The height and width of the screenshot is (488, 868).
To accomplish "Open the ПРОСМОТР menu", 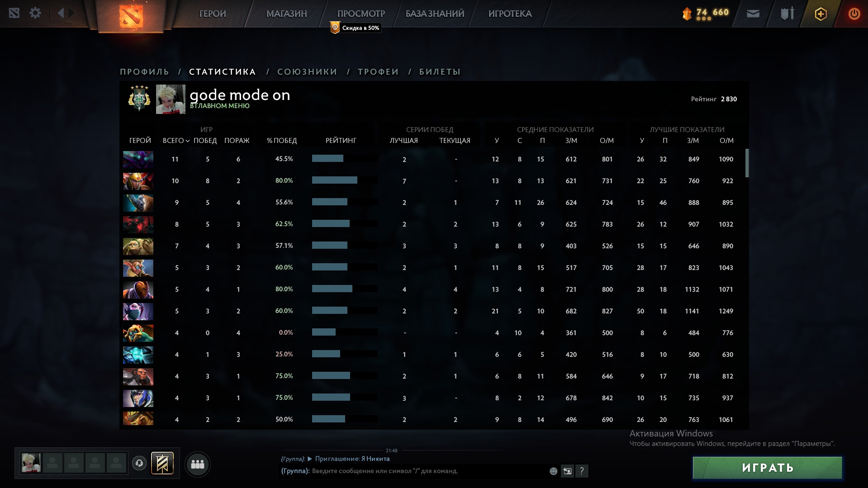I will pyautogui.click(x=361, y=14).
